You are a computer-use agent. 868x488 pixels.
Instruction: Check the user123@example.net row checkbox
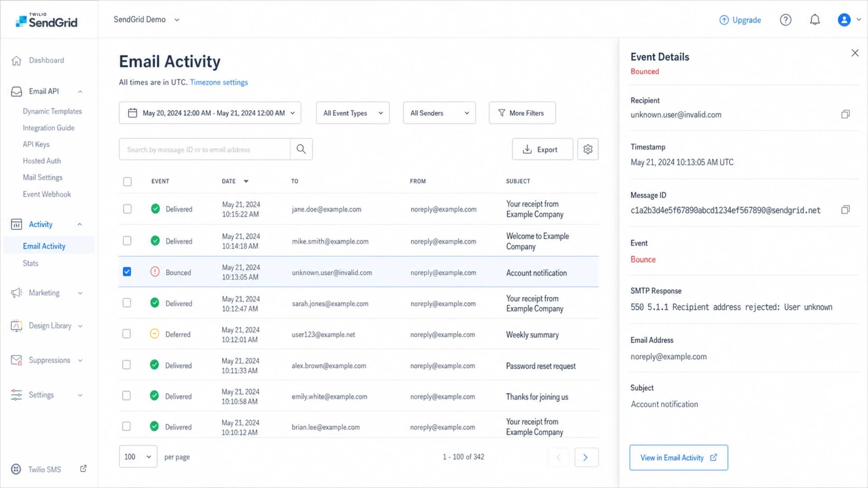[127, 334]
